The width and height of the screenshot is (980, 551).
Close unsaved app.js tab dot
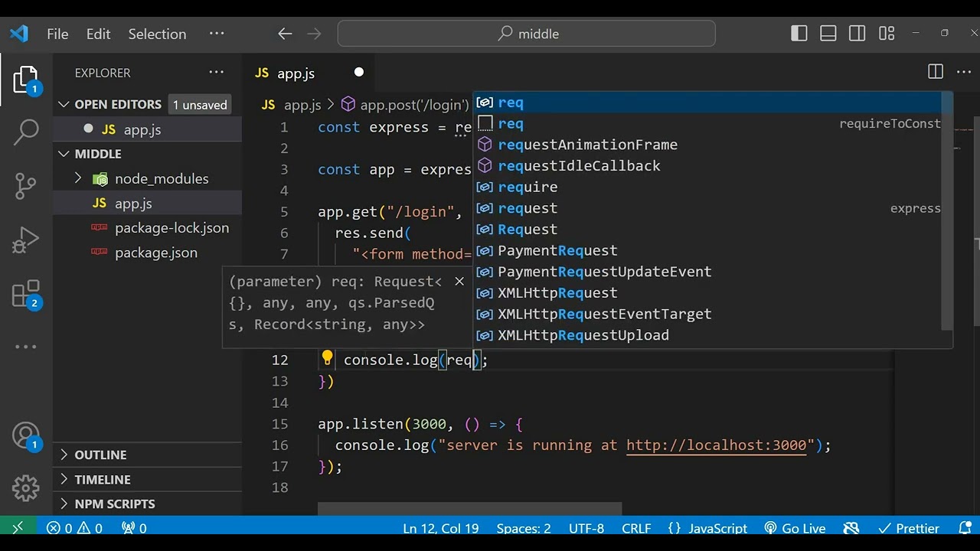click(358, 73)
